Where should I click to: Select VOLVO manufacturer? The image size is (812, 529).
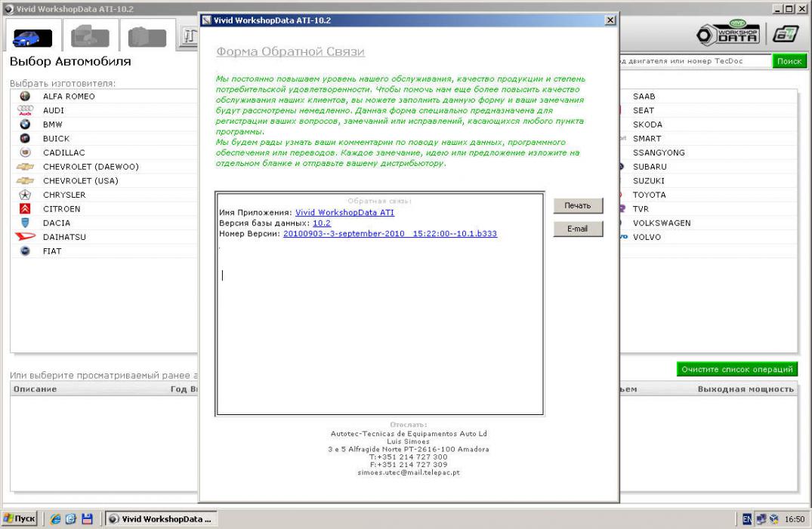tap(647, 236)
